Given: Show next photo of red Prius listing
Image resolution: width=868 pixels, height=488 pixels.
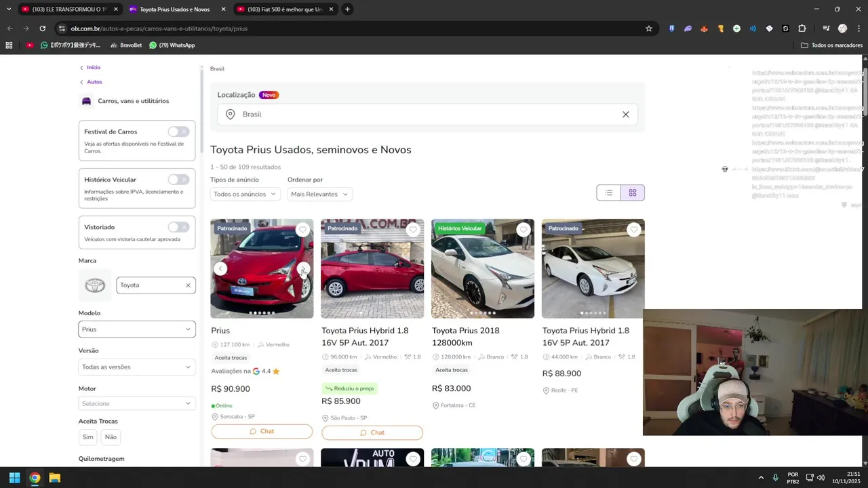Looking at the screenshot, I should click(x=304, y=268).
